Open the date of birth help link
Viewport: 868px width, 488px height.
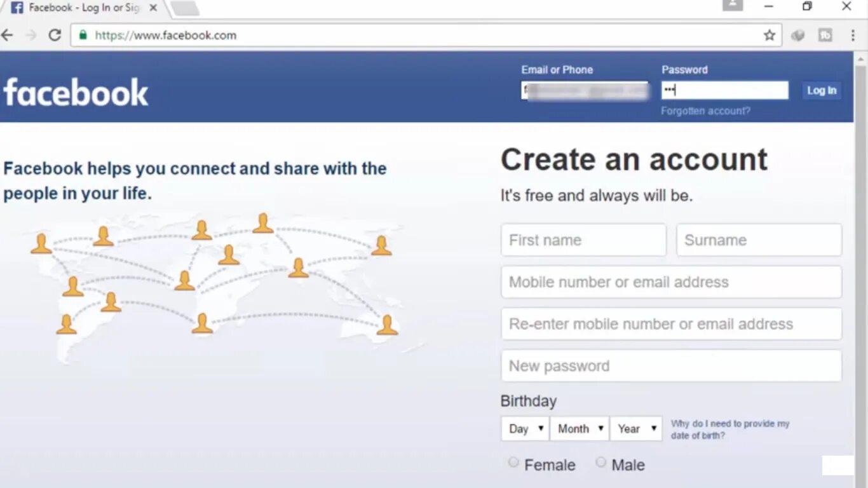tap(730, 430)
